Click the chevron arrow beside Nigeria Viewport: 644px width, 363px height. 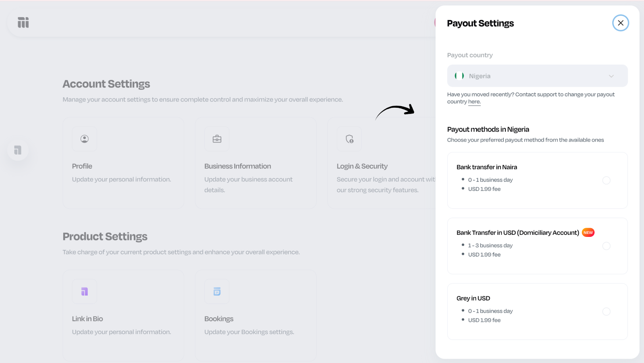point(611,76)
